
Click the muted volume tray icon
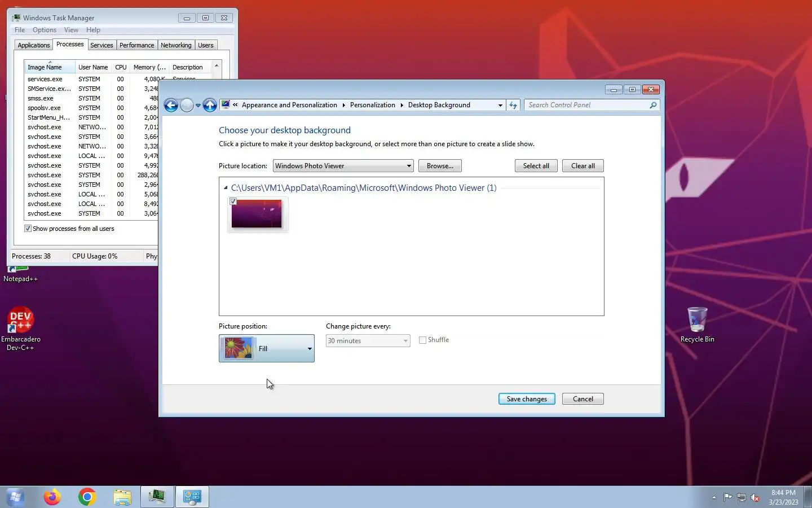pyautogui.click(x=755, y=497)
